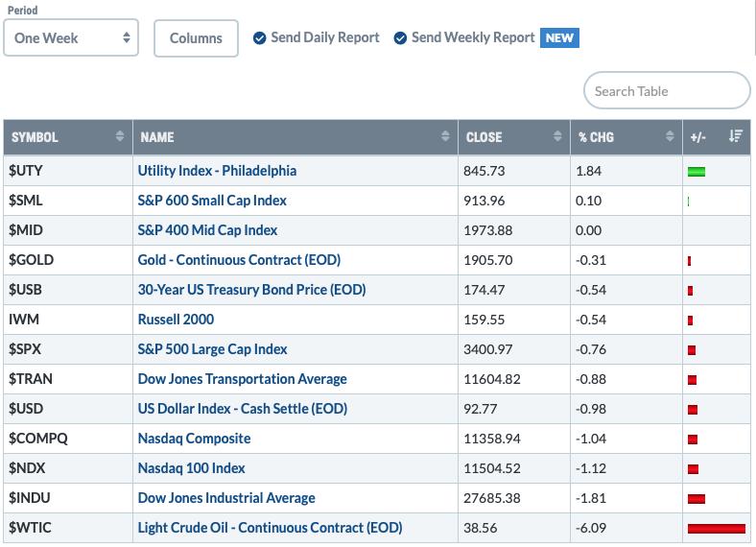
Task: Click the long red change bar for $WTIC
Action: 717,529
